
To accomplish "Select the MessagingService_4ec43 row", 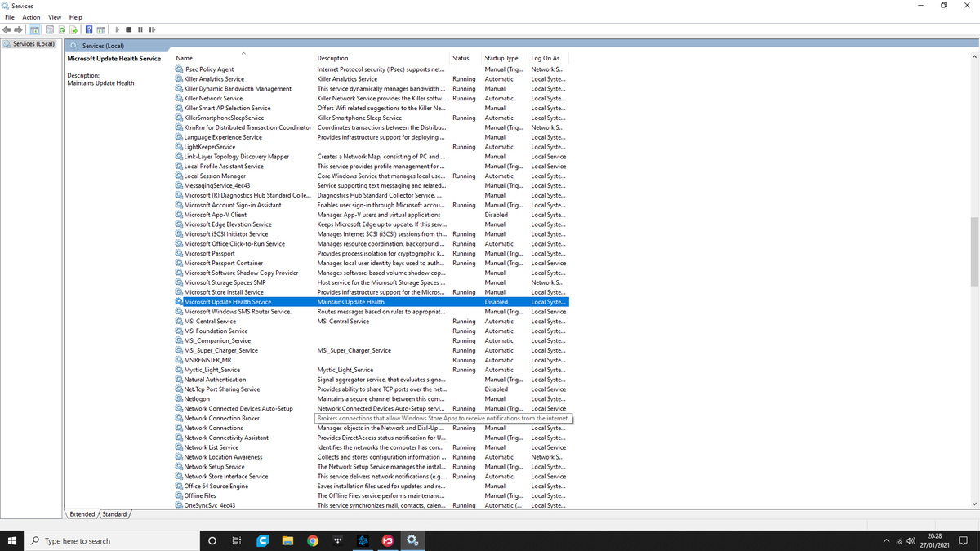I will [372, 185].
